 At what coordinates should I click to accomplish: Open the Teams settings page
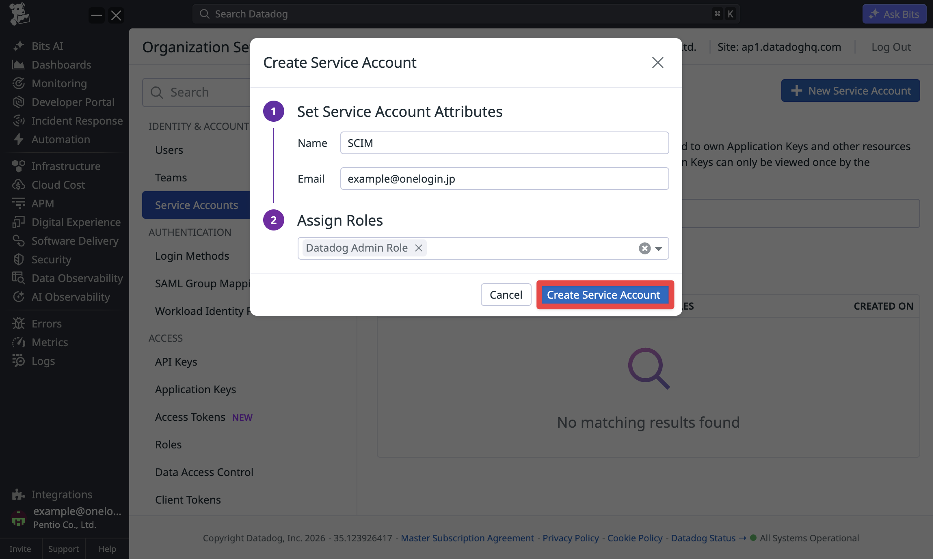171,178
